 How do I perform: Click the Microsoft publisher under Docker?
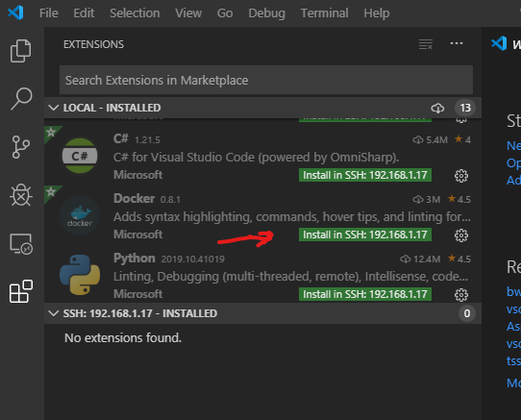[x=137, y=235]
